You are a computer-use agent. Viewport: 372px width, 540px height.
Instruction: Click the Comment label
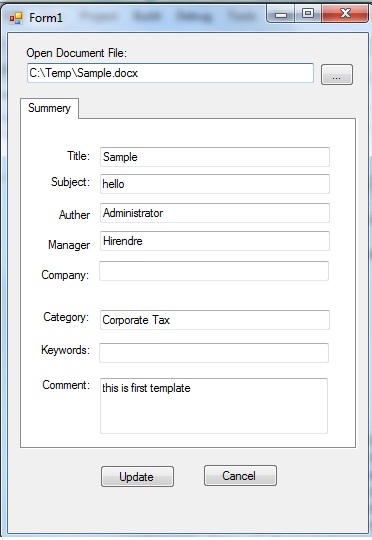click(66, 385)
